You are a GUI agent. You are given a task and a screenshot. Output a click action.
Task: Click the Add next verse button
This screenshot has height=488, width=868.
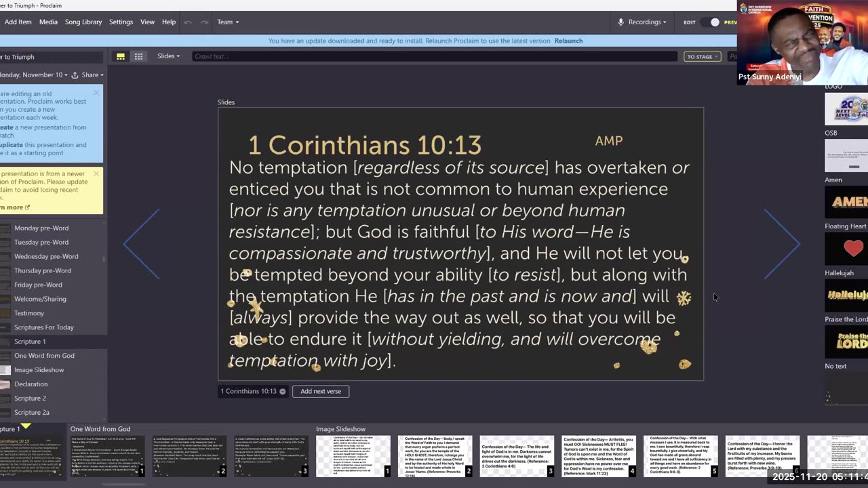click(321, 391)
